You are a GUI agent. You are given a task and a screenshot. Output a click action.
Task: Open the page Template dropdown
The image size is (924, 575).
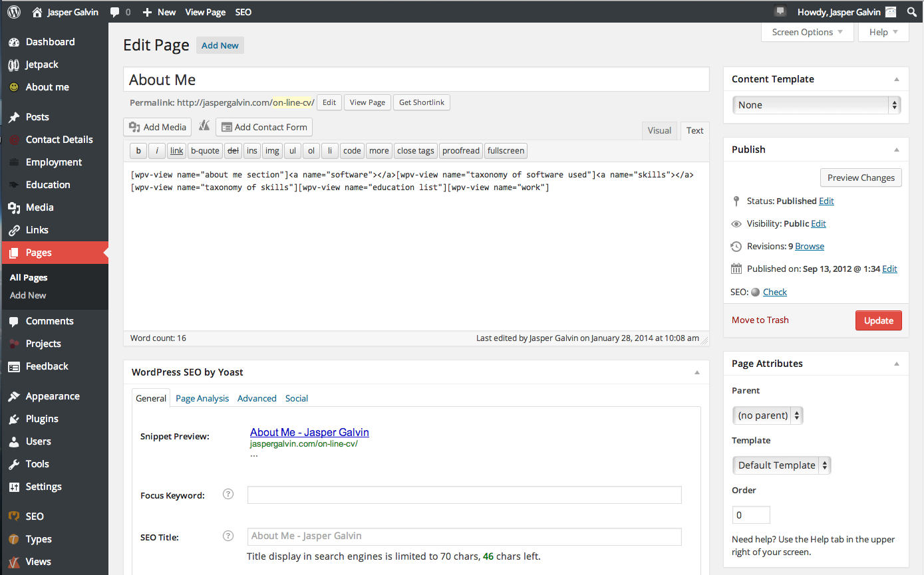(782, 465)
